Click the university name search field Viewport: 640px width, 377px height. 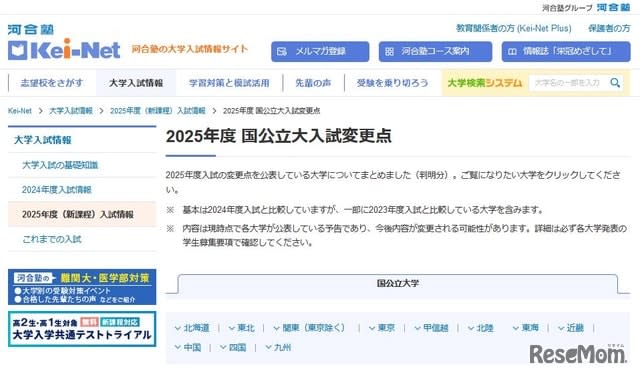[x=569, y=83]
